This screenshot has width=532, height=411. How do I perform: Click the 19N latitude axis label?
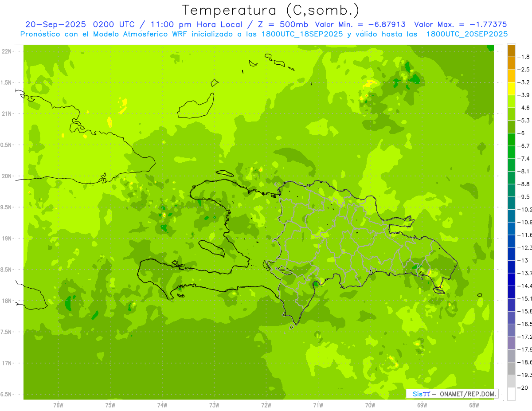[7, 239]
